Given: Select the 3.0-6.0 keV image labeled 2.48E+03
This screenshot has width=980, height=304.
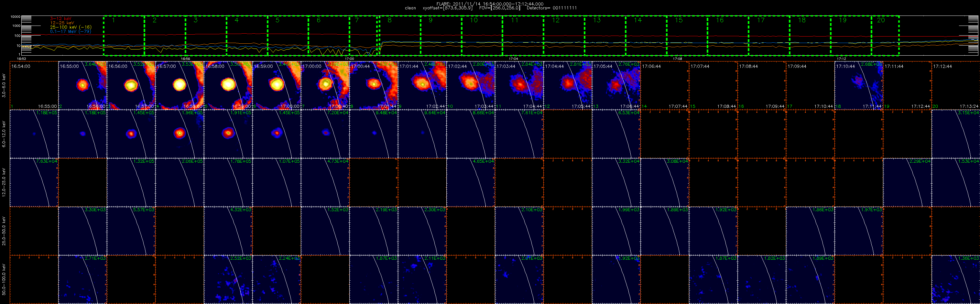Looking at the screenshot, I should click(422, 85).
